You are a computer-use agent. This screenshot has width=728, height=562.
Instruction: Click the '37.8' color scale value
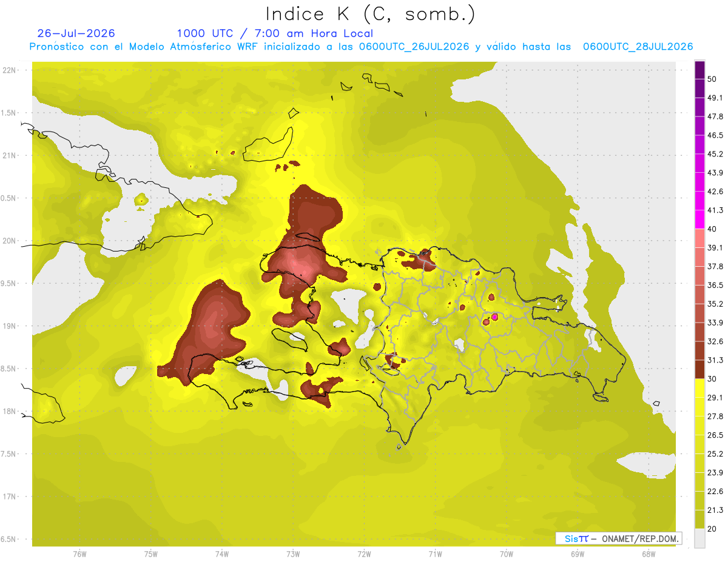point(716,266)
